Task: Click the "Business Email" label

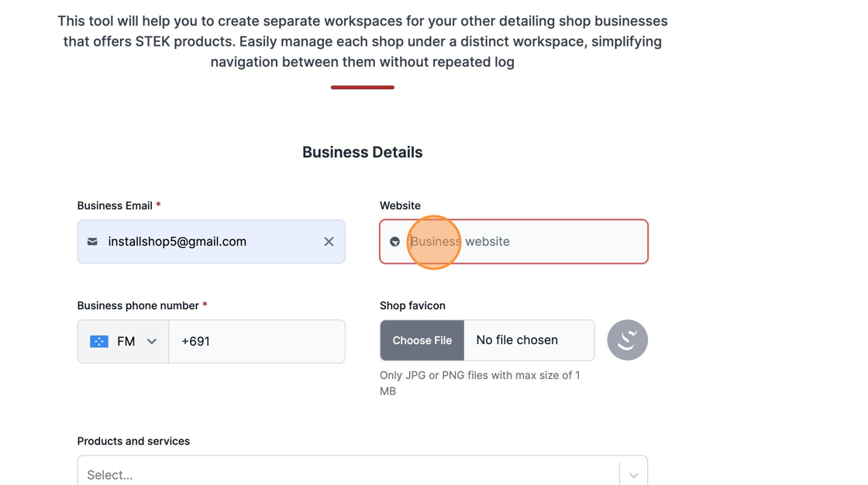Action: click(115, 205)
